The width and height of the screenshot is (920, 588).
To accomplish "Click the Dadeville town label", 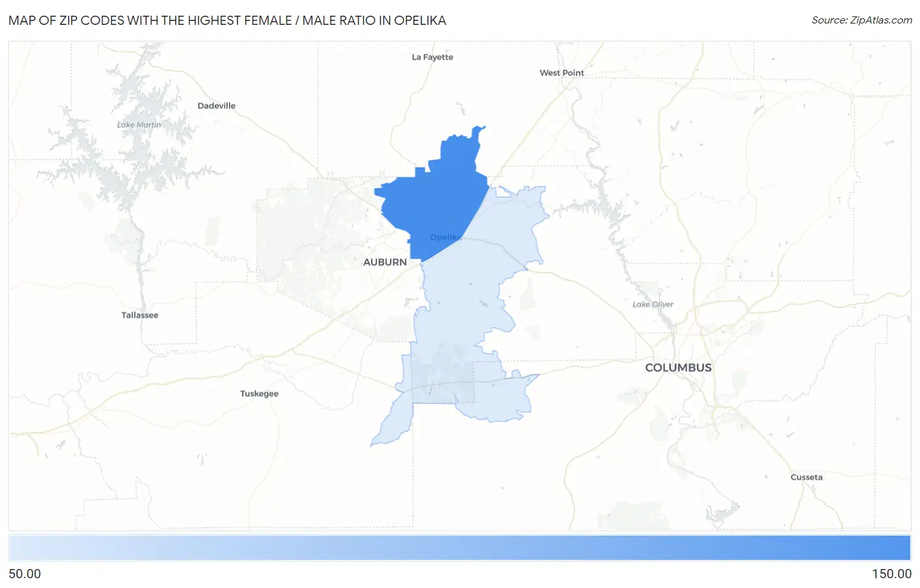I will pyautogui.click(x=217, y=105).
